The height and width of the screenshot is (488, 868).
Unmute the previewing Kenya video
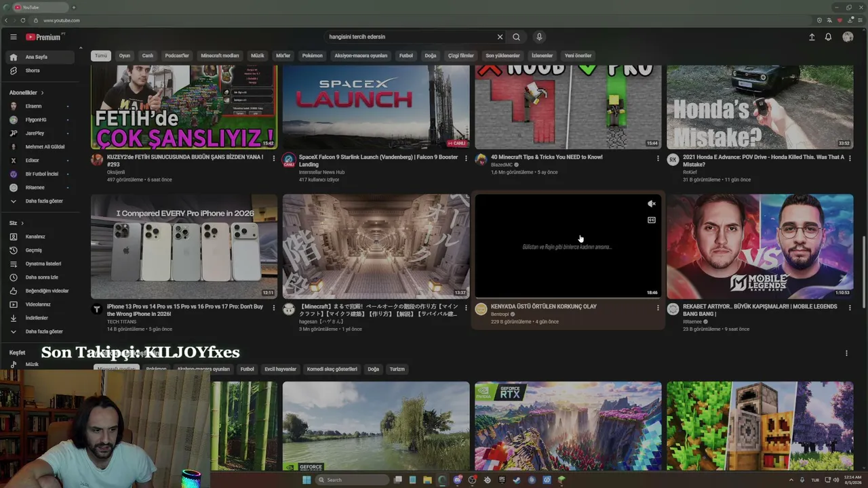coord(652,204)
